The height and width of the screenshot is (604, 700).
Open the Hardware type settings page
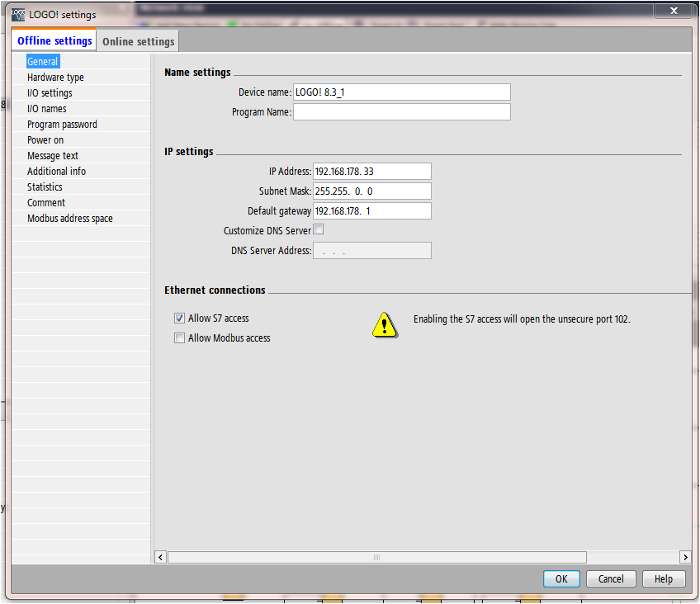point(55,78)
